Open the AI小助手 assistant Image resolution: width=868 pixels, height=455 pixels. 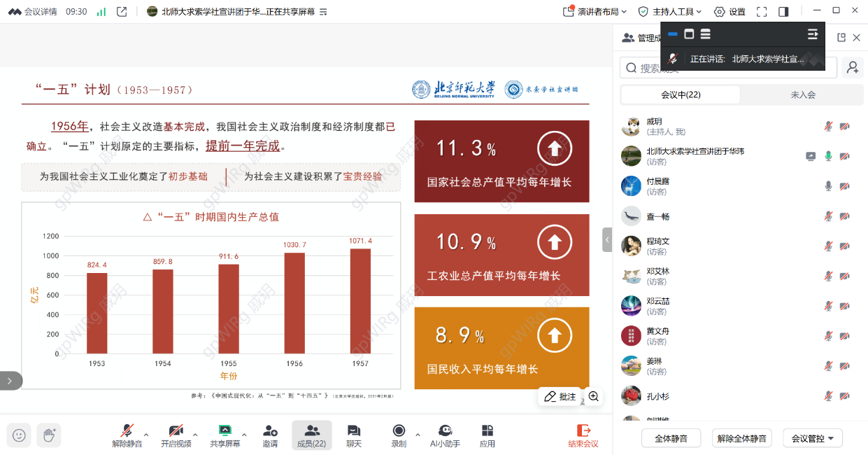coord(445,435)
